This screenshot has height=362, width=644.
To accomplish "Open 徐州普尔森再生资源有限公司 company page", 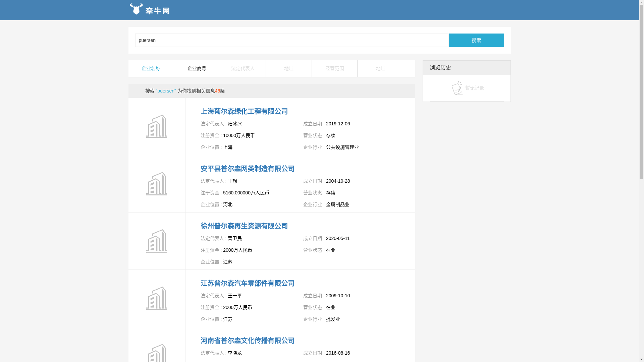I will coord(244,226).
